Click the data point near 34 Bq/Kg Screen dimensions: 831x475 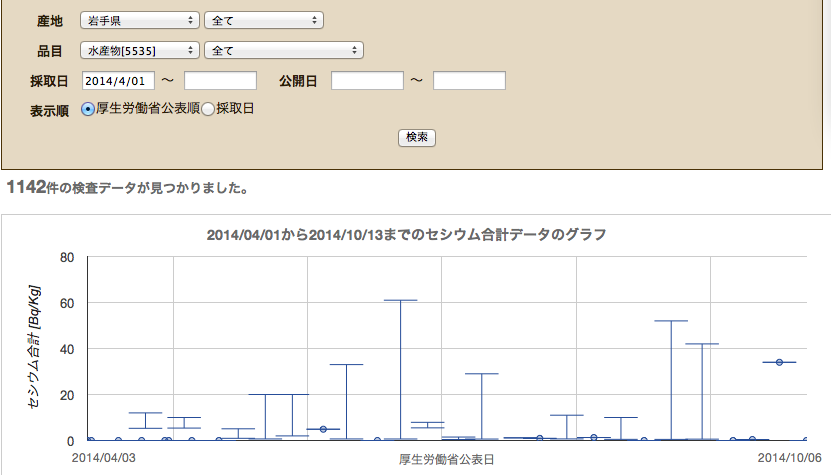pos(779,362)
